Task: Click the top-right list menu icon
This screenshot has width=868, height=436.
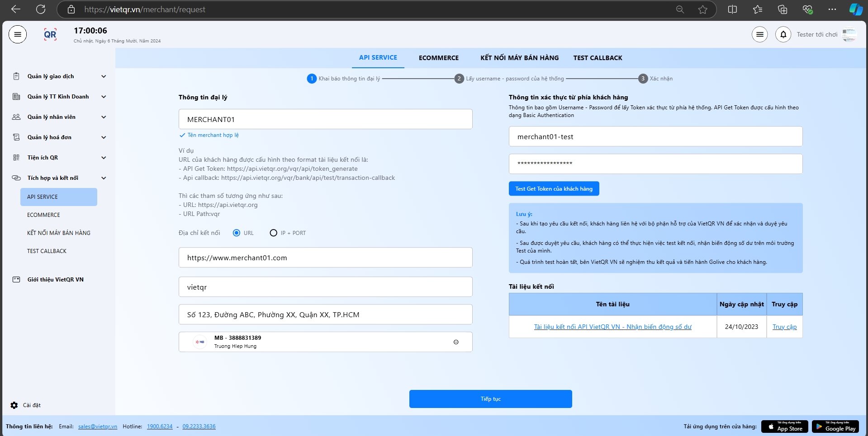Action: pyautogui.click(x=759, y=34)
